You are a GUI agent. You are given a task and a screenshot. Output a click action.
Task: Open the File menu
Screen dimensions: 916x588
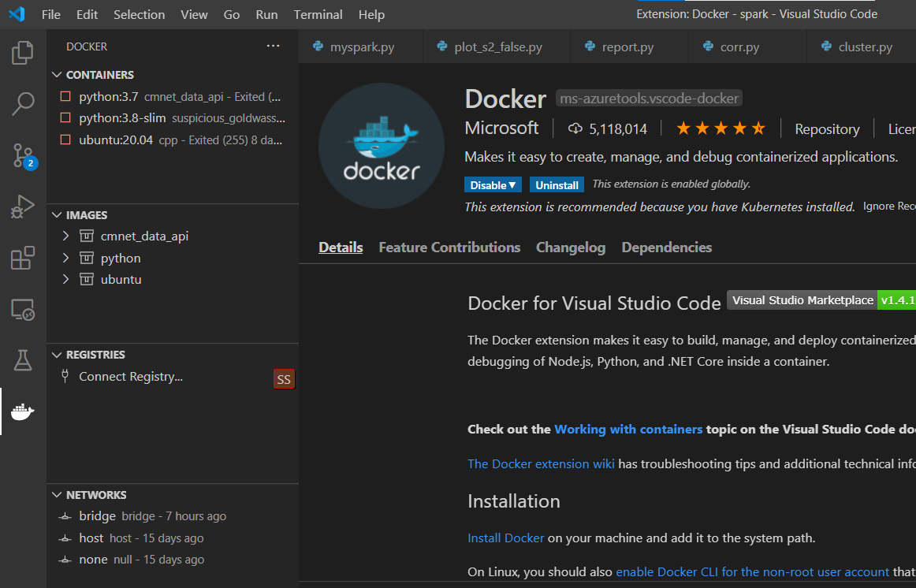point(50,15)
